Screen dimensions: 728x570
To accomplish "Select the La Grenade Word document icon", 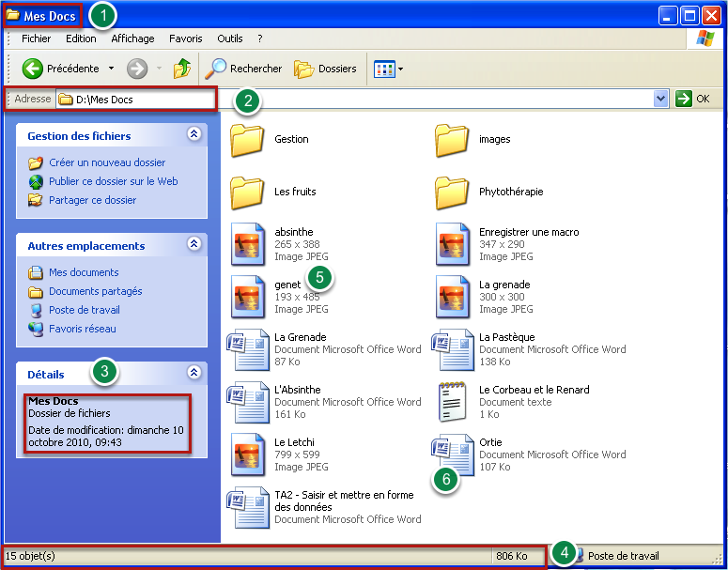I will pos(248,349).
